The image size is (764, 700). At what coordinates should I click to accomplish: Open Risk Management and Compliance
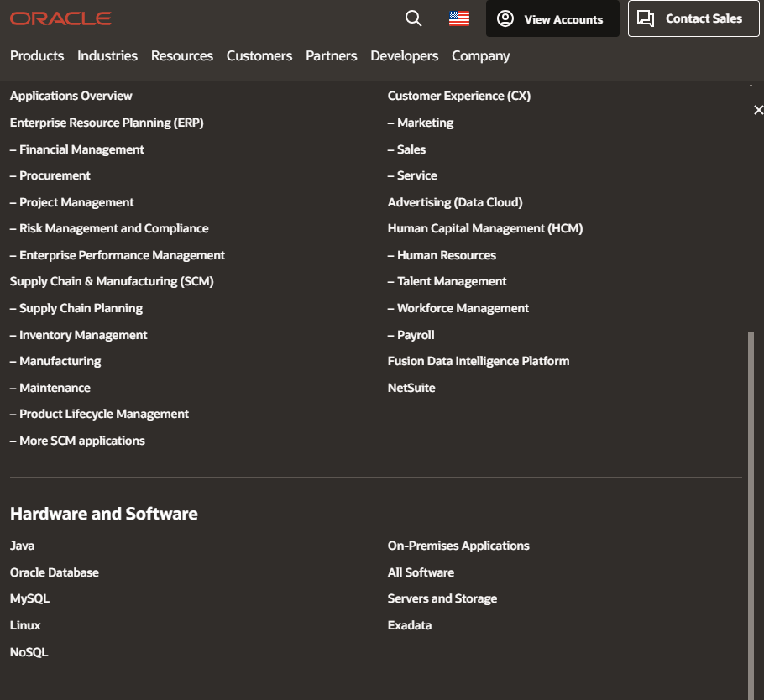[109, 228]
